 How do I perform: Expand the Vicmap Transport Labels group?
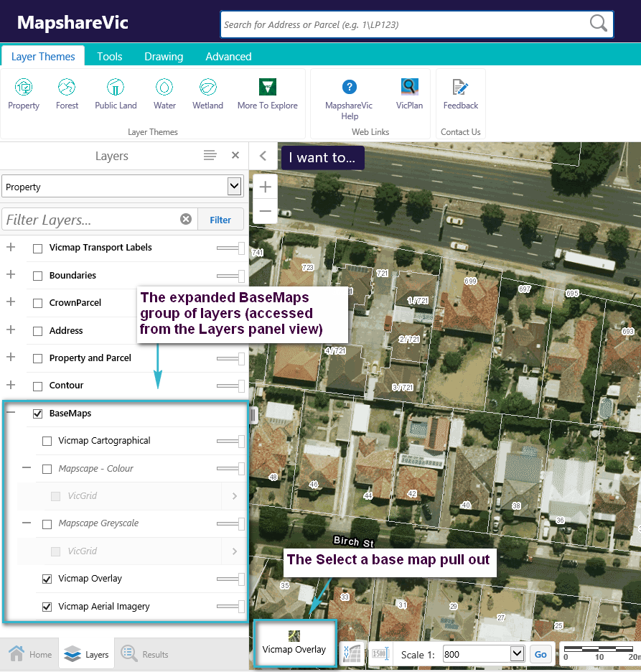click(11, 247)
